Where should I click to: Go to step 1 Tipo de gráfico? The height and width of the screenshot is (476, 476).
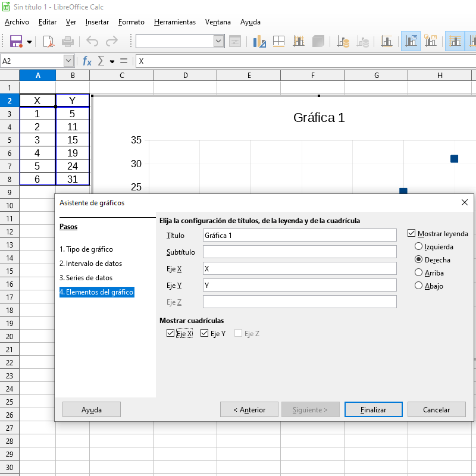tap(86, 249)
